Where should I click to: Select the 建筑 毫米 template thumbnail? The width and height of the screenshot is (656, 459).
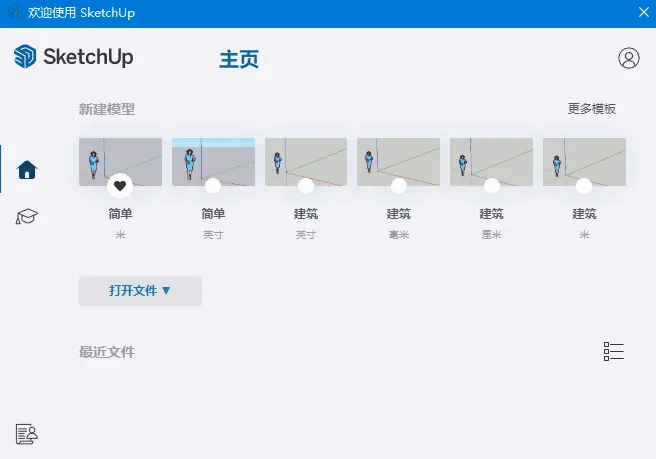click(398, 162)
